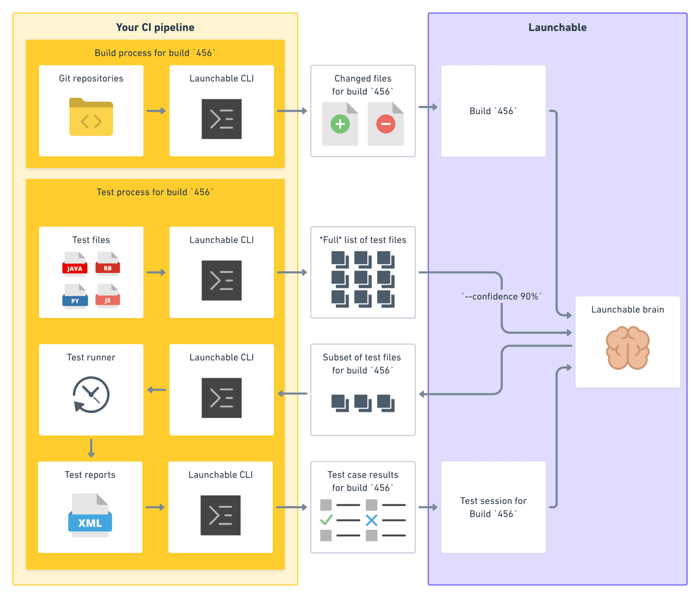Click the RB test file icon
Image resolution: width=700 pixels, height=598 pixels.
coord(108,264)
